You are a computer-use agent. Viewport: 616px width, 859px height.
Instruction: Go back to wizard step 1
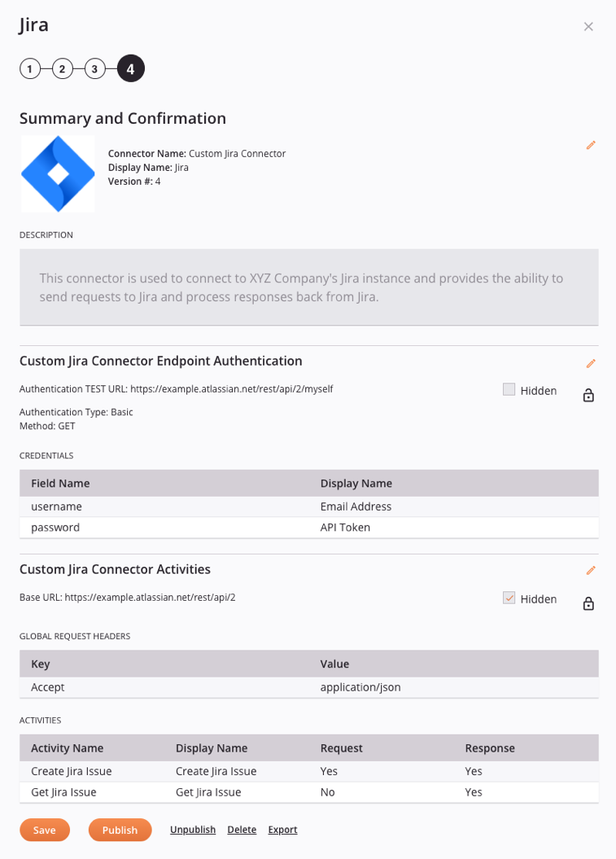point(30,68)
